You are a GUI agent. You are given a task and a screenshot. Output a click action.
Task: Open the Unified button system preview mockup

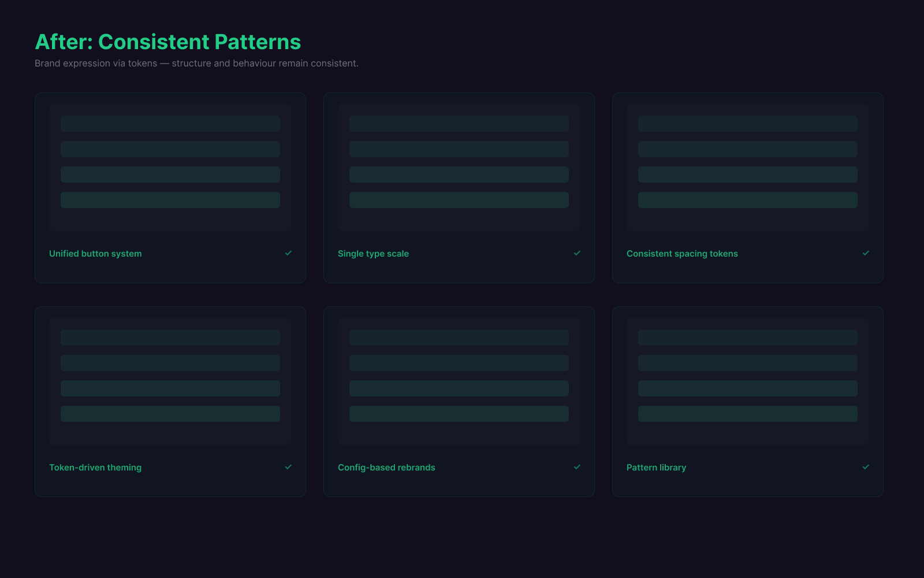tap(170, 168)
